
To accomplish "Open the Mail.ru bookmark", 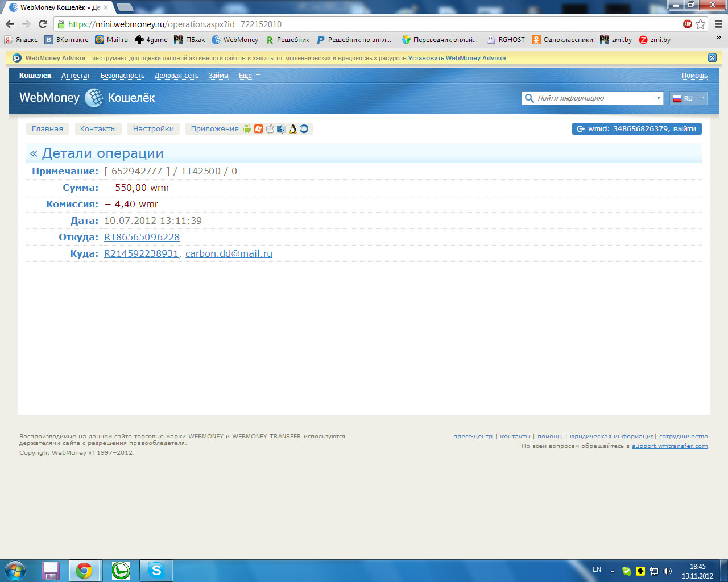I will [111, 40].
